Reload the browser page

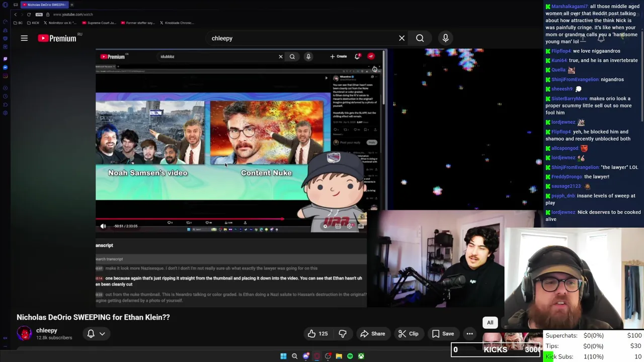pyautogui.click(x=29, y=15)
